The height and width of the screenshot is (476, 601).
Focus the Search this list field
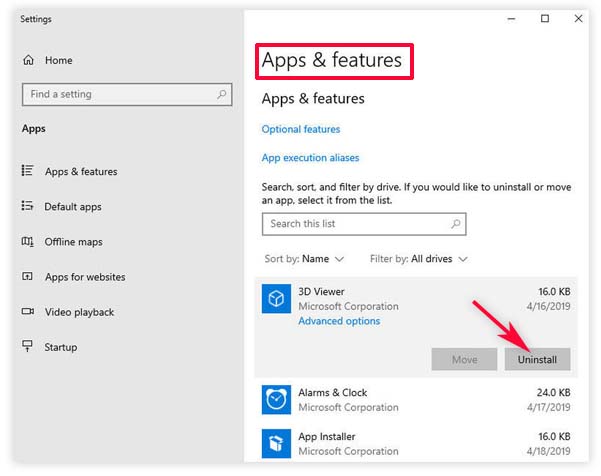364,224
